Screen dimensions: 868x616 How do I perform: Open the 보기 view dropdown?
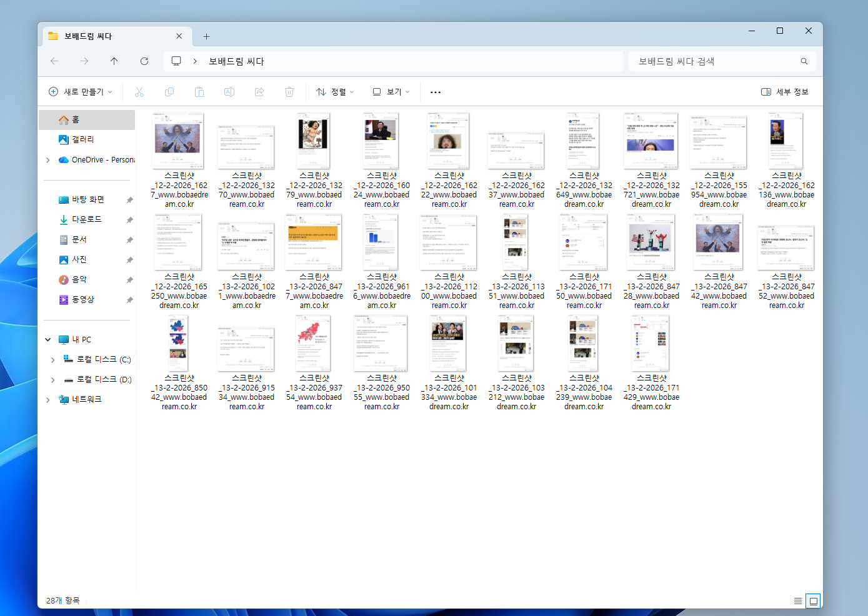(x=391, y=92)
